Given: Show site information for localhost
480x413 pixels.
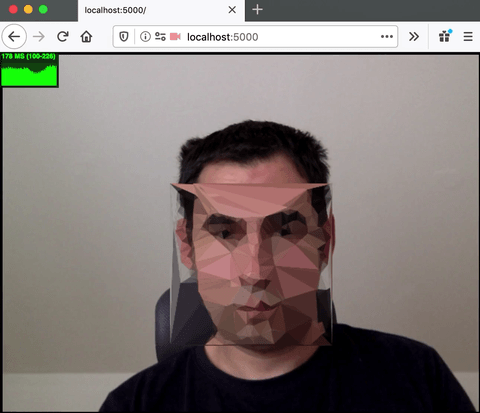Looking at the screenshot, I should (145, 37).
